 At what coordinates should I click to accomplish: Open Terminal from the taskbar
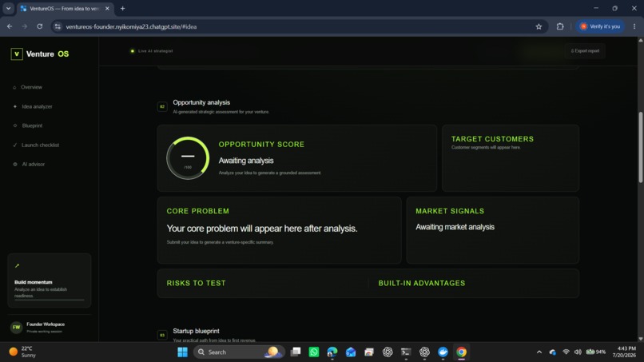click(x=406, y=352)
